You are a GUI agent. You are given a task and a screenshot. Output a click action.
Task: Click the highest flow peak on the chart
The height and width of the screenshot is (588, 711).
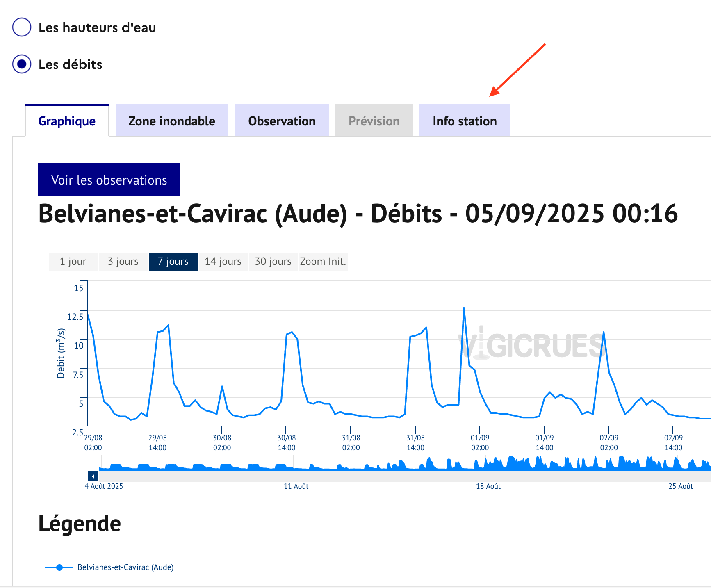pos(464,308)
